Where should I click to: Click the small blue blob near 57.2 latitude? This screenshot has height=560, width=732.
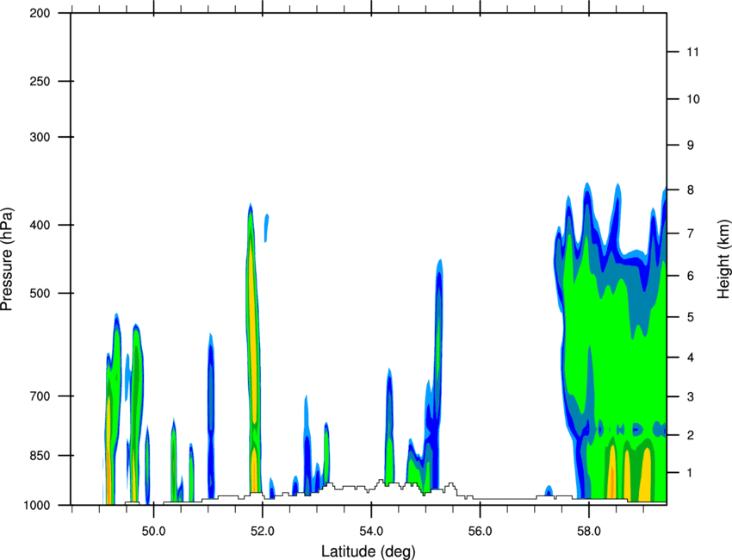tap(549, 491)
